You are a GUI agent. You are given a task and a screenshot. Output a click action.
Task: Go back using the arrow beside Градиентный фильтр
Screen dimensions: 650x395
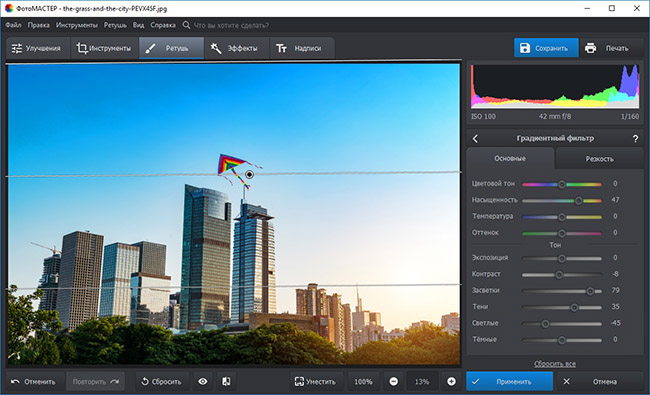click(x=475, y=139)
